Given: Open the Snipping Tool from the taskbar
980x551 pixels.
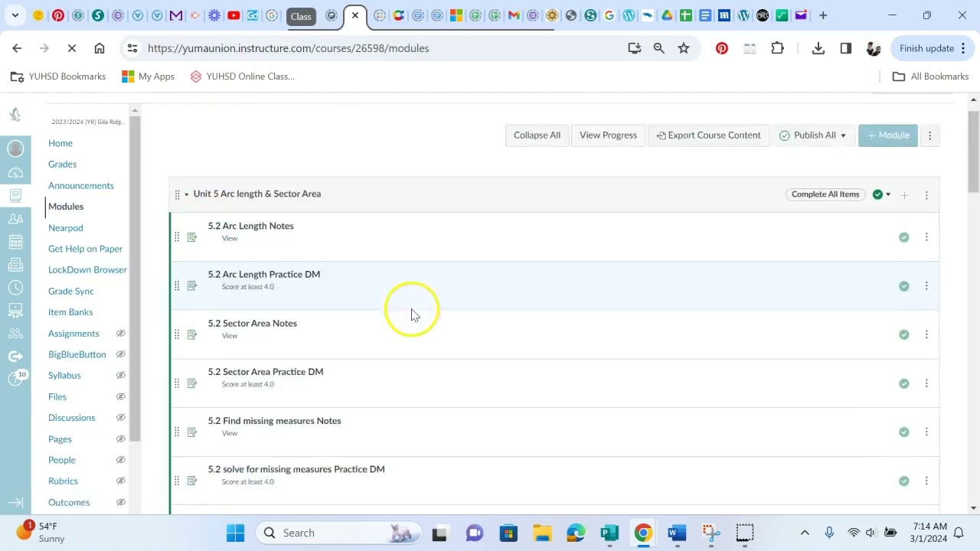Looking at the screenshot, I should click(710, 533).
